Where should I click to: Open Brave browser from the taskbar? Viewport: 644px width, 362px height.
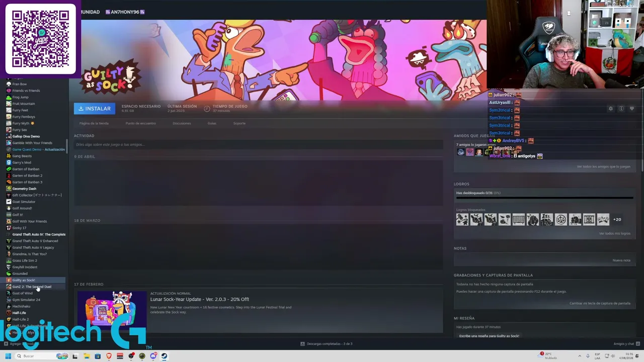point(109,356)
